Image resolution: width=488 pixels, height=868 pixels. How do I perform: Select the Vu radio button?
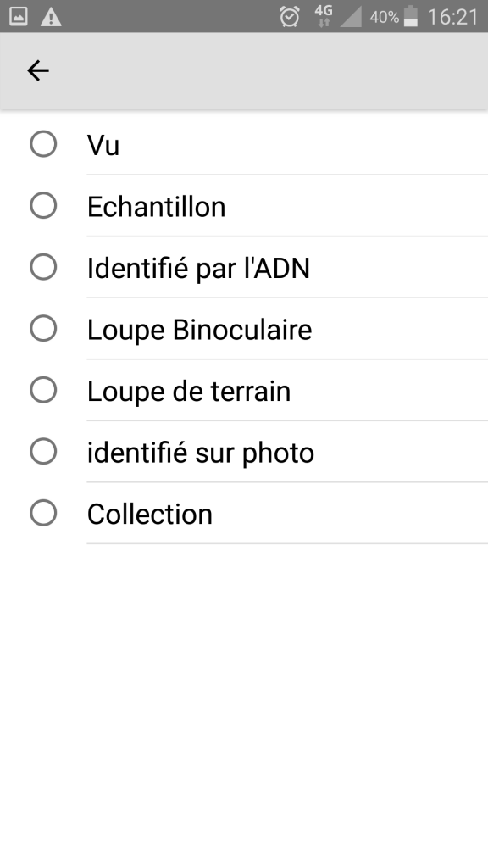43,144
